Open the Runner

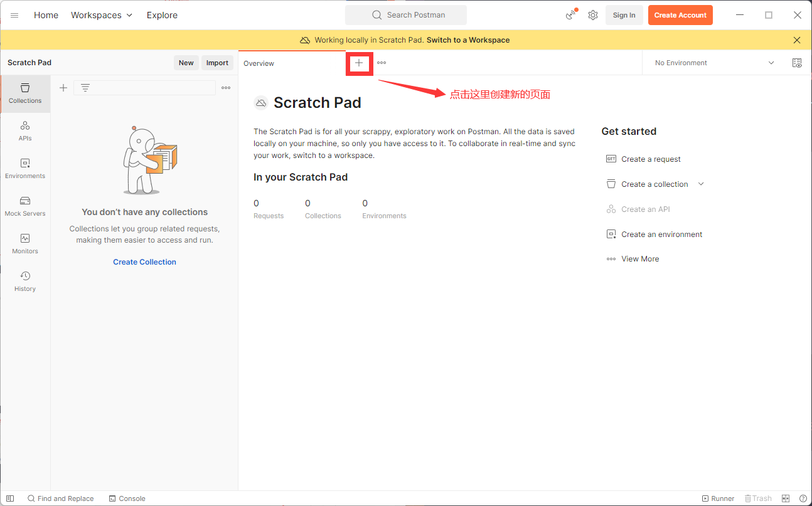pyautogui.click(x=718, y=498)
